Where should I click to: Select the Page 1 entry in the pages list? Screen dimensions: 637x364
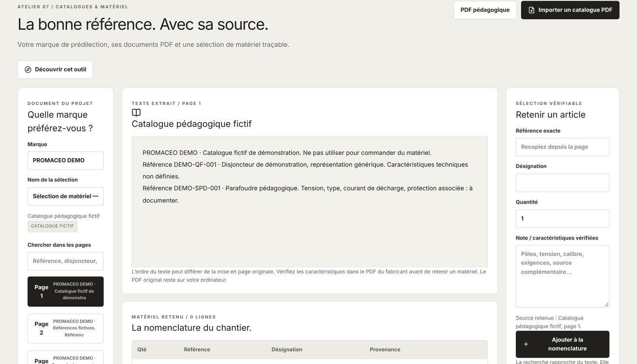click(x=66, y=291)
